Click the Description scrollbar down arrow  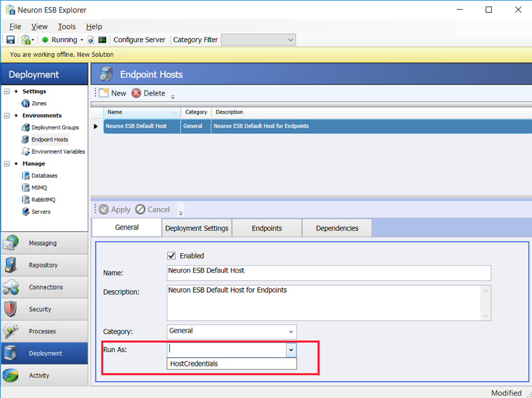(486, 316)
